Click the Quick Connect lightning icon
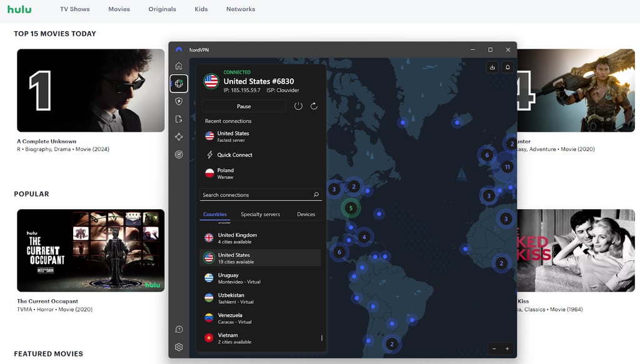The height and width of the screenshot is (364, 640). click(210, 155)
